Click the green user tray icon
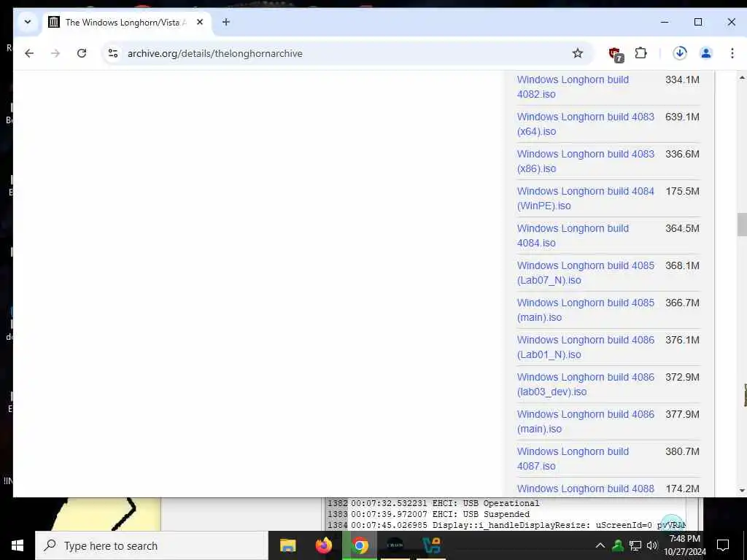This screenshot has width=747, height=560. pyautogui.click(x=618, y=545)
